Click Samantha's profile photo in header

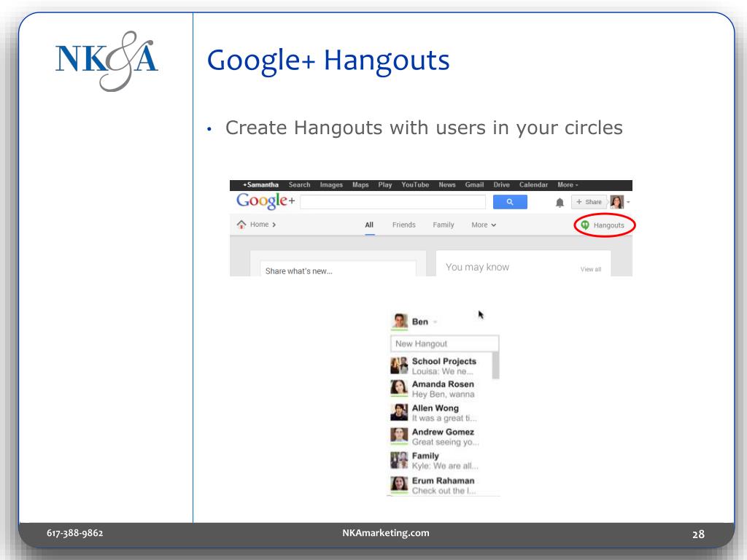(x=616, y=202)
